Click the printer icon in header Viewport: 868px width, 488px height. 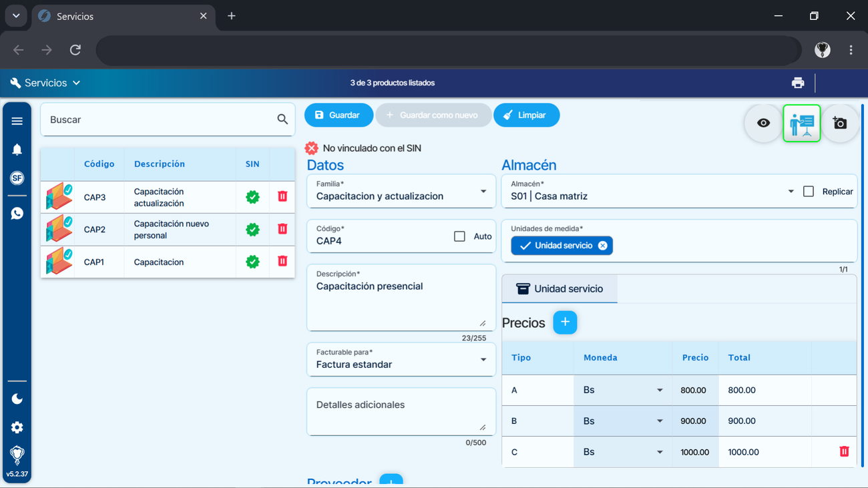pos(798,83)
